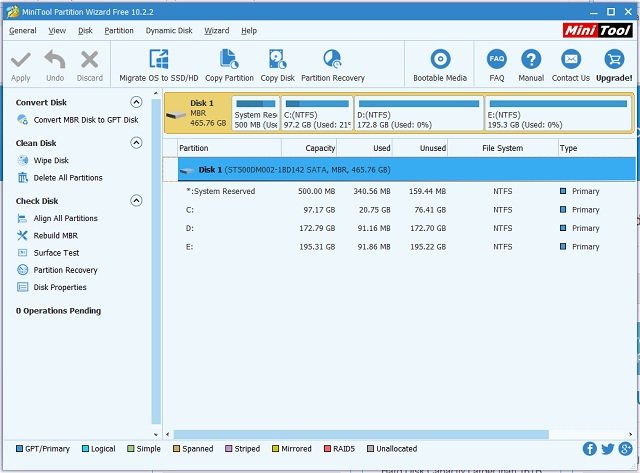
Task: Click Logical legend color swatch
Action: (x=85, y=449)
